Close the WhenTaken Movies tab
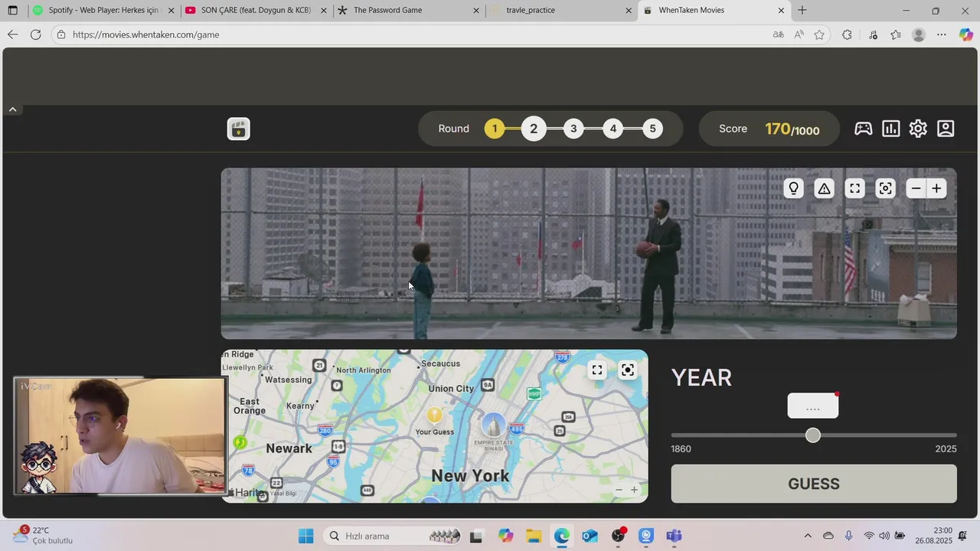 [781, 11]
